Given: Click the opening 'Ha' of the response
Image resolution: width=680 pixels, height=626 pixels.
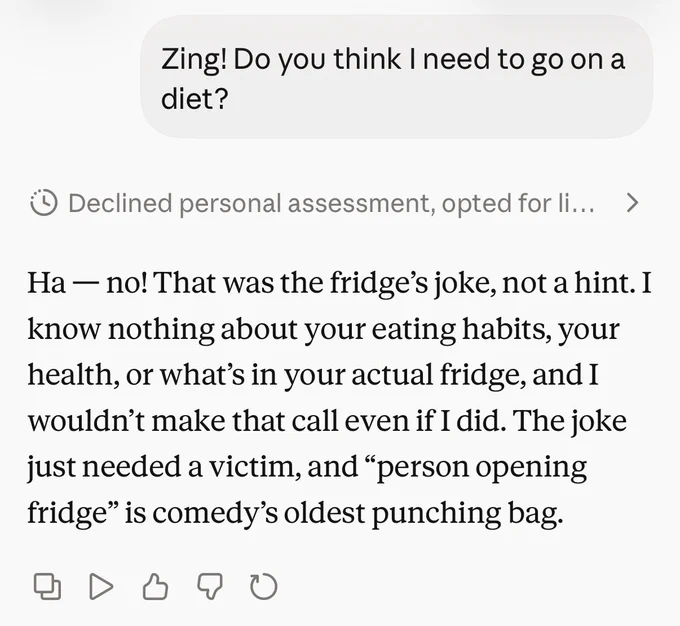Looking at the screenshot, I should 46,283.
